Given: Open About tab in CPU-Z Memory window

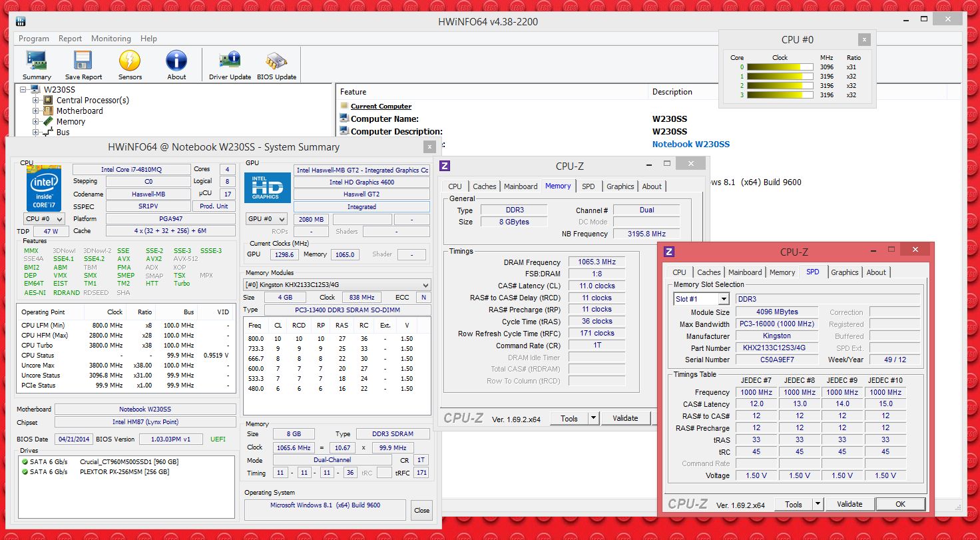Looking at the screenshot, I should (652, 186).
